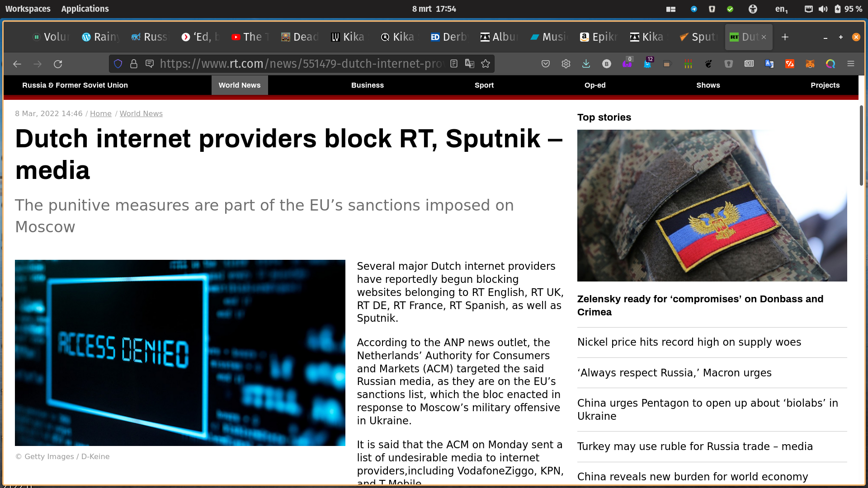Click the URL address field
868x488 pixels.
coord(302,64)
